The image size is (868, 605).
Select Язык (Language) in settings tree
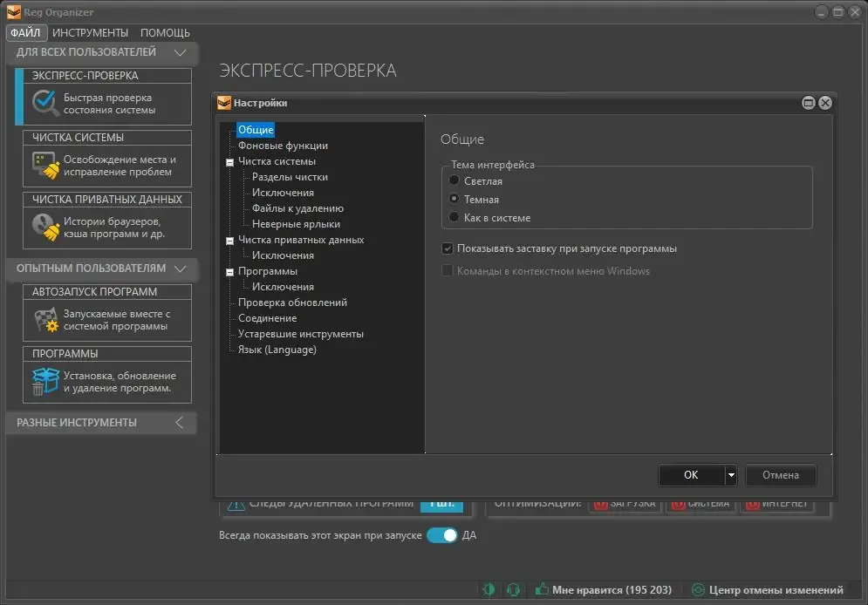point(277,350)
